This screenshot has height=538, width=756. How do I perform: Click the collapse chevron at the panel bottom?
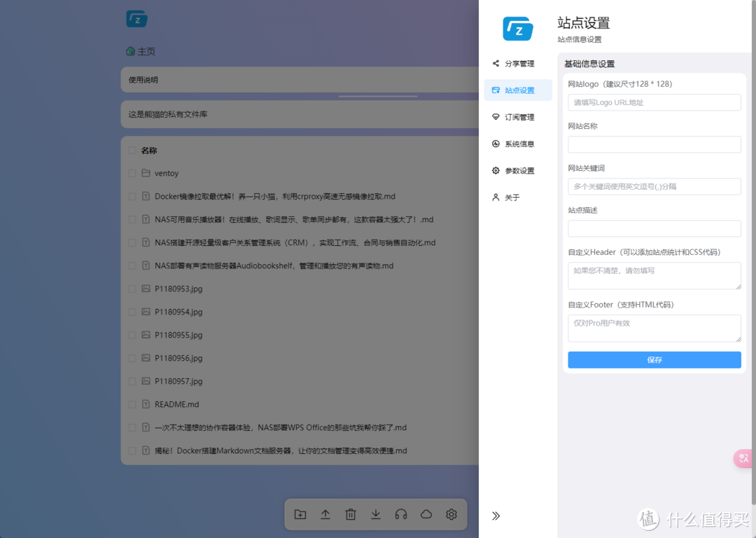(x=496, y=516)
